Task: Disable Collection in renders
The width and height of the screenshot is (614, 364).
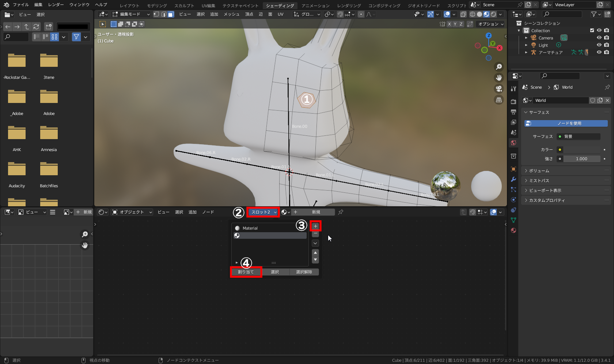Action: [607, 30]
